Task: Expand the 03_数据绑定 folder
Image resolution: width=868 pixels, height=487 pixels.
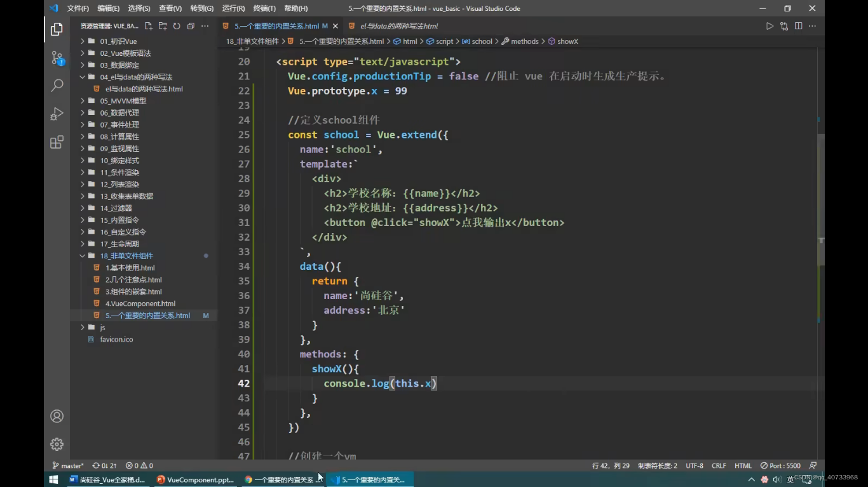Action: click(x=119, y=65)
